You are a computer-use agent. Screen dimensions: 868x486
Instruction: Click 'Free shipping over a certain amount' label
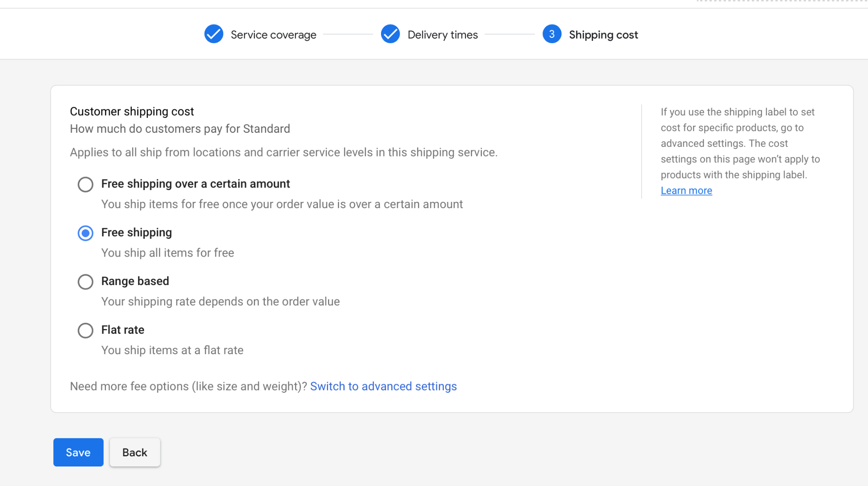click(x=195, y=184)
